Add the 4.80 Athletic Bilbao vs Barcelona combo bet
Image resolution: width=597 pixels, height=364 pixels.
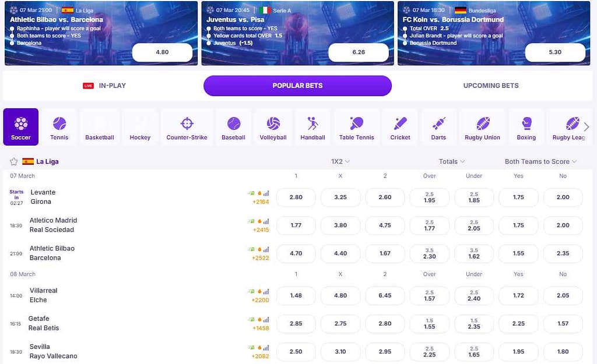tap(162, 52)
